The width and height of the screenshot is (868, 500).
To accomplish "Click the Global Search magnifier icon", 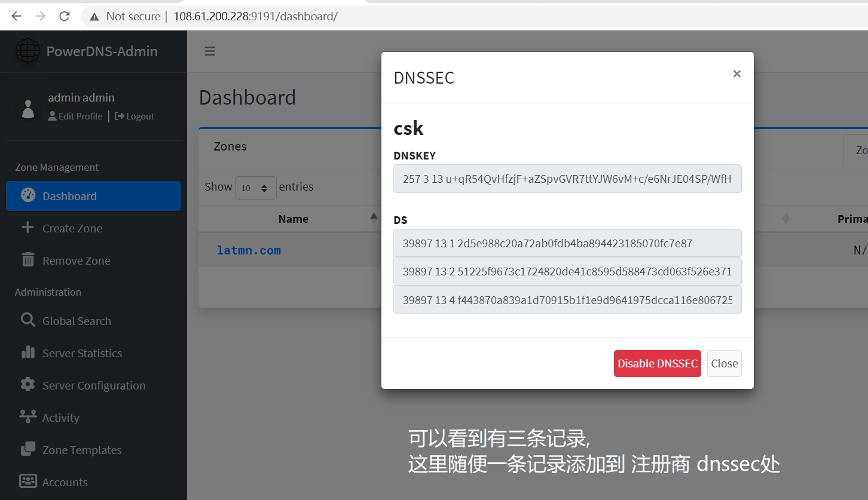I will (x=28, y=321).
